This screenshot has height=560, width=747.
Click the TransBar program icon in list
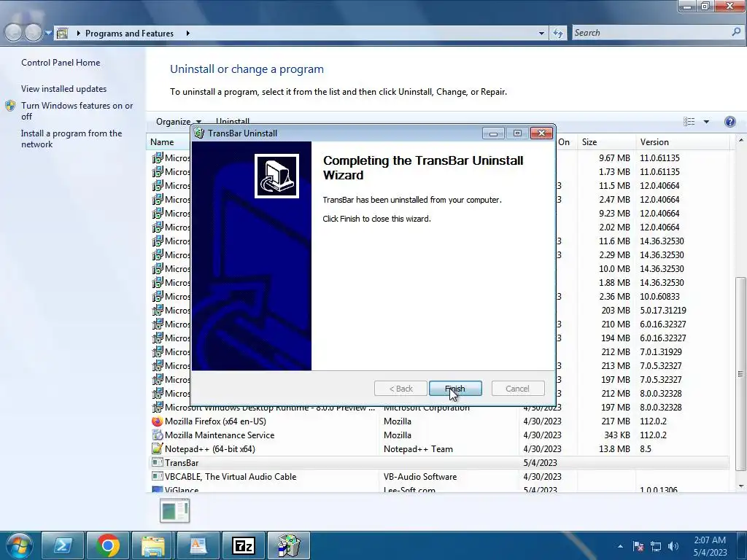click(x=157, y=462)
